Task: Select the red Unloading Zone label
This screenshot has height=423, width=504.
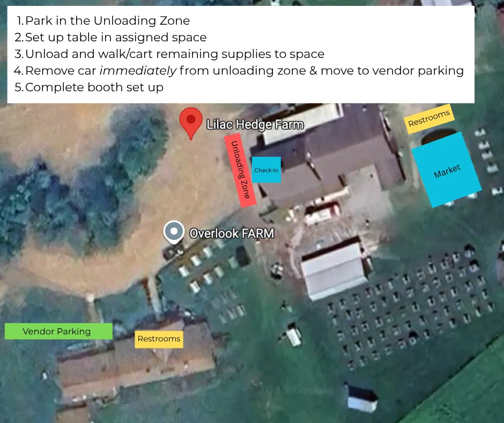Action: pyautogui.click(x=240, y=169)
